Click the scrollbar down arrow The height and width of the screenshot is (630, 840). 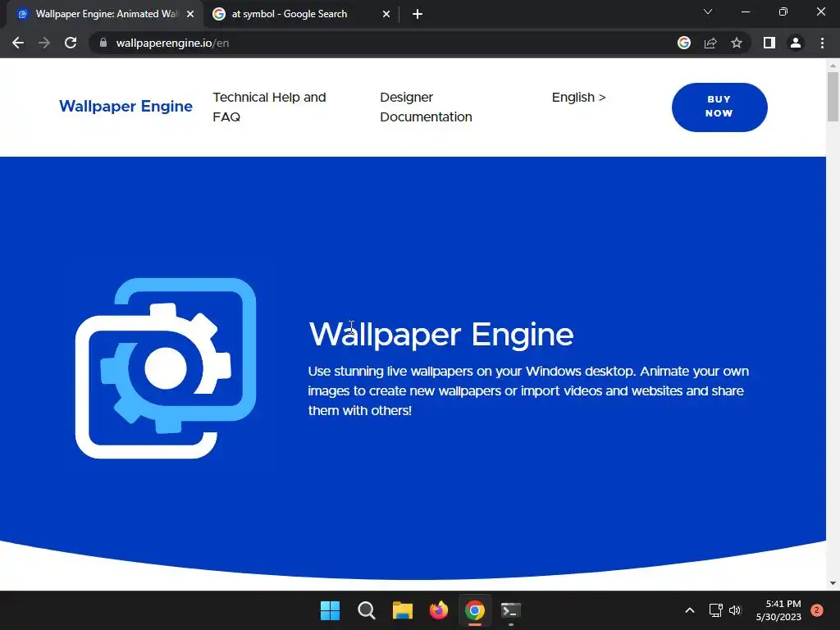point(833,583)
